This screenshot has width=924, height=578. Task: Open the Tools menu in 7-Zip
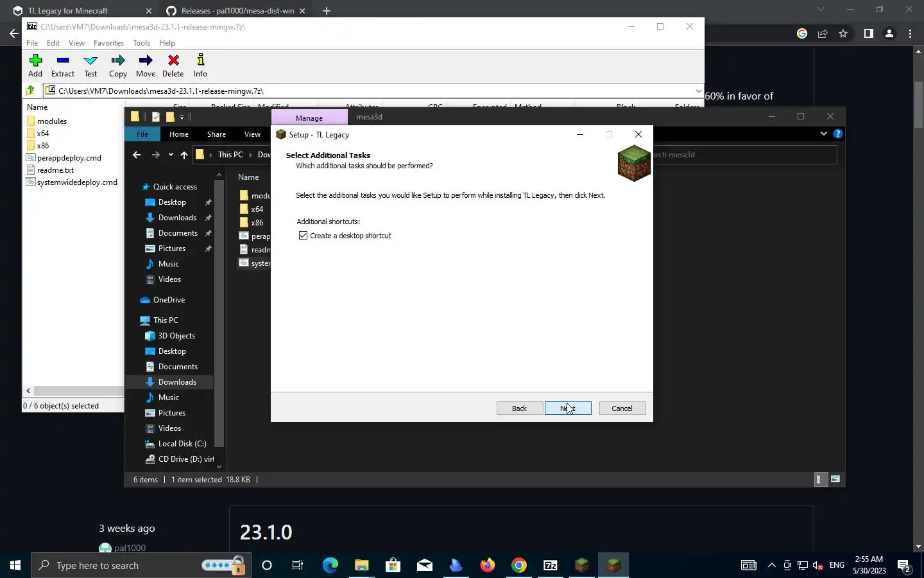141,43
